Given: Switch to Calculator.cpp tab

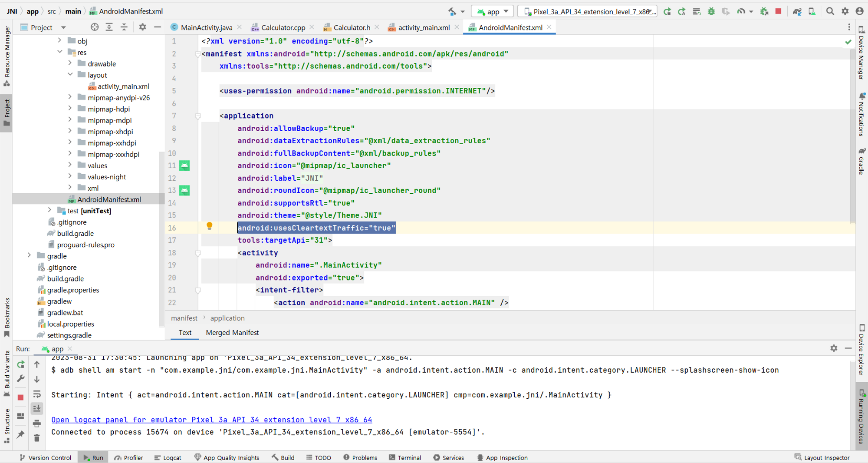Looking at the screenshot, I should 283,27.
